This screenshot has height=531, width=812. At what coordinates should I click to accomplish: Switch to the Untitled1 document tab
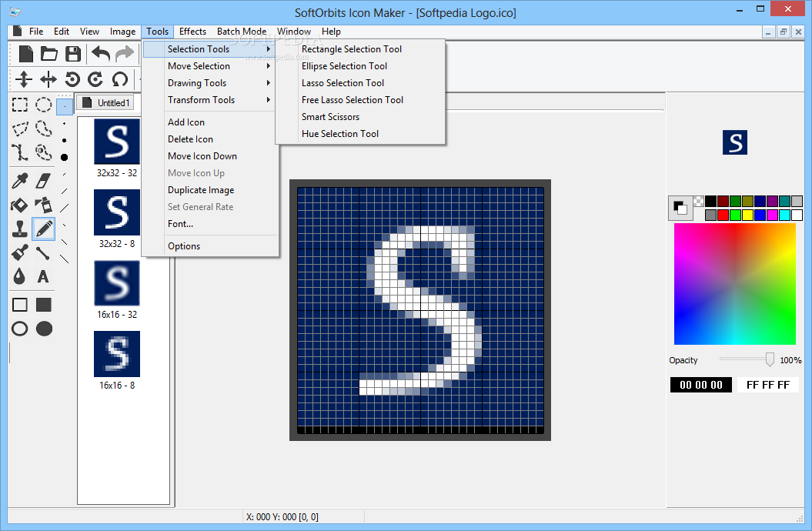tap(106, 103)
